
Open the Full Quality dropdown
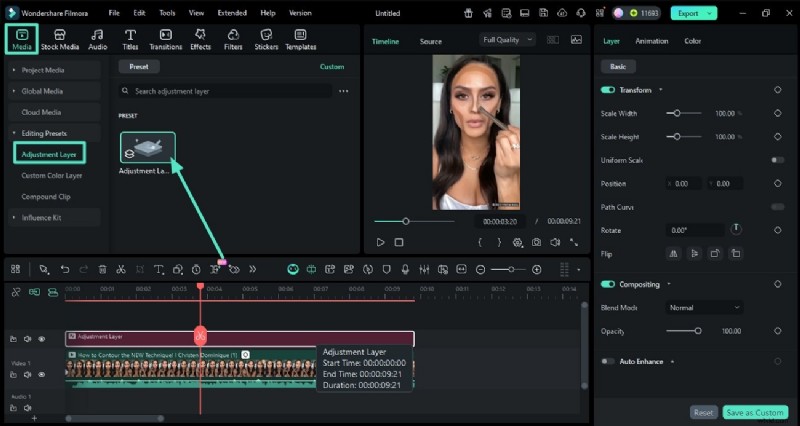507,40
